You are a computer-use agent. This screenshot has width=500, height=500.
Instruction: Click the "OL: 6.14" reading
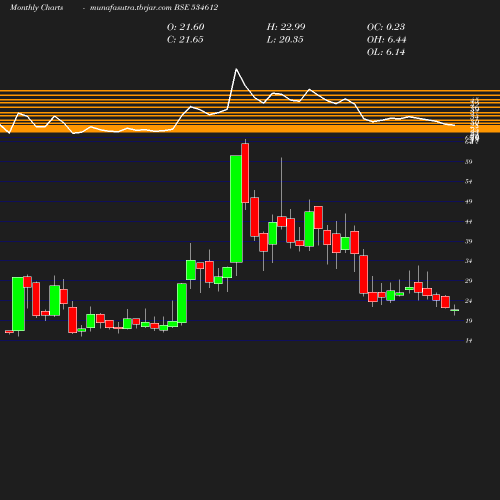386,52
